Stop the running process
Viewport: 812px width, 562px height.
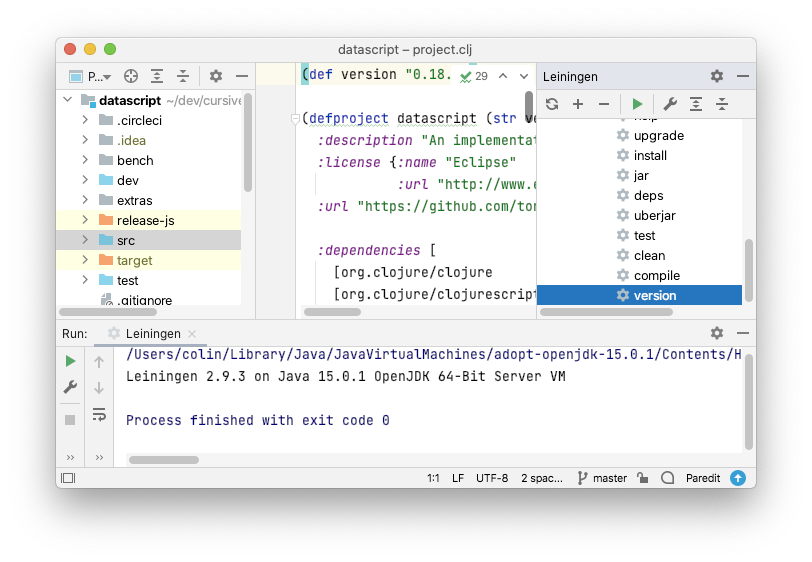[x=70, y=420]
